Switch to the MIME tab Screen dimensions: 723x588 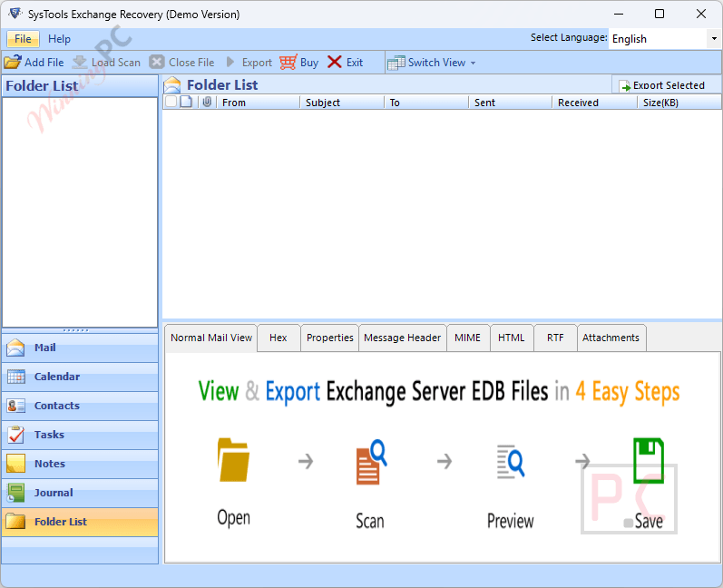click(467, 338)
